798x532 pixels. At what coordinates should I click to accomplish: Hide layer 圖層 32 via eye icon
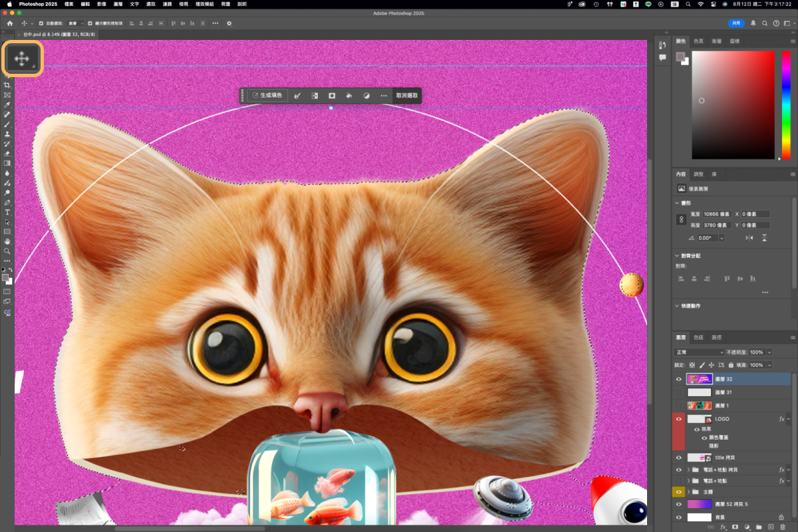[x=679, y=379]
